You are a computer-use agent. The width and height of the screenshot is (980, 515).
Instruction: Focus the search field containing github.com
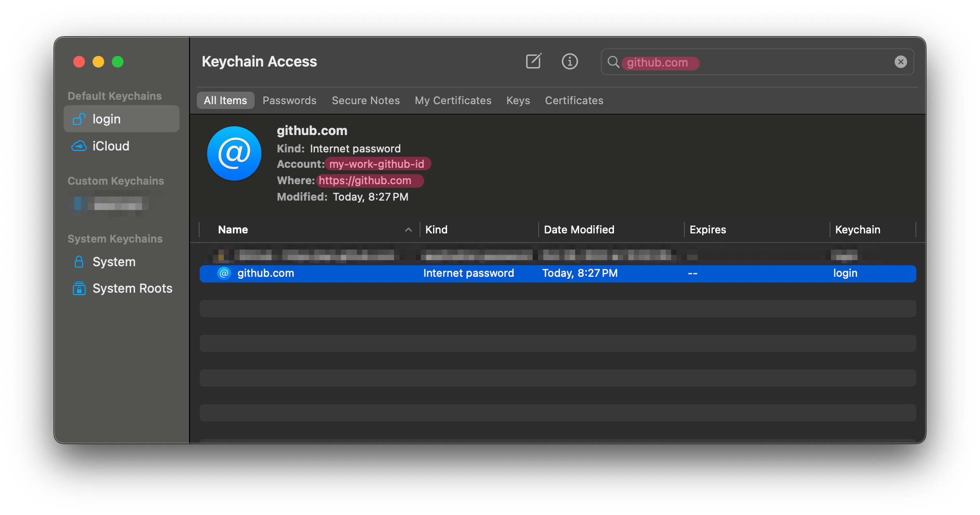pyautogui.click(x=757, y=62)
